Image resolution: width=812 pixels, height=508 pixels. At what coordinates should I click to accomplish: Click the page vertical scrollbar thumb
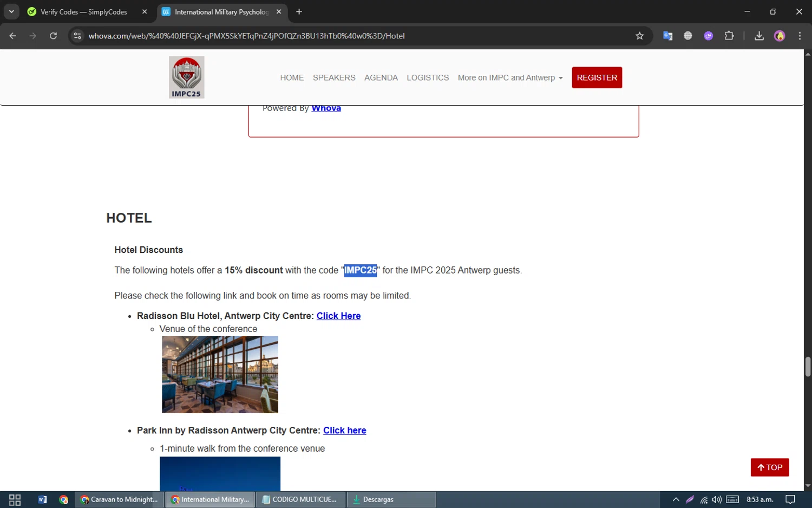(808, 367)
